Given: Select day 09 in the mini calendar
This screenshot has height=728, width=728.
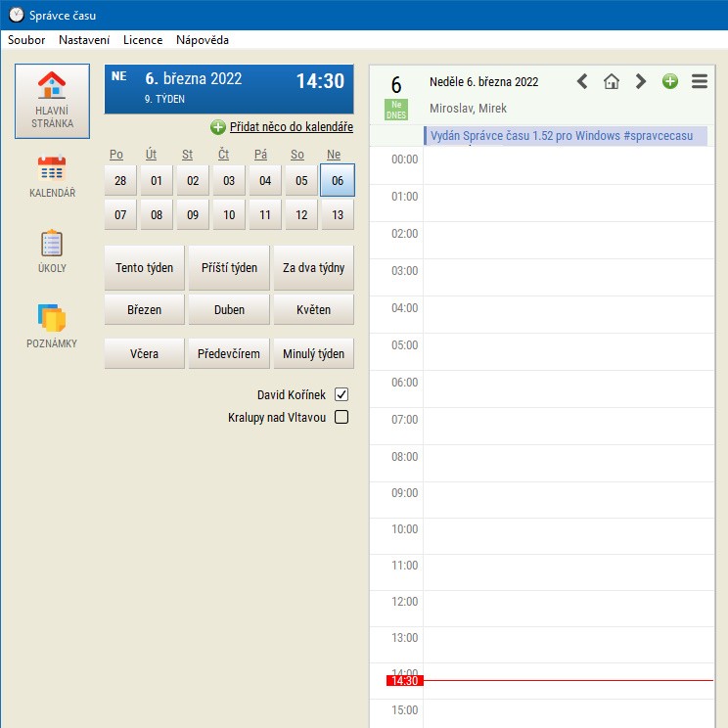Looking at the screenshot, I should click(193, 214).
